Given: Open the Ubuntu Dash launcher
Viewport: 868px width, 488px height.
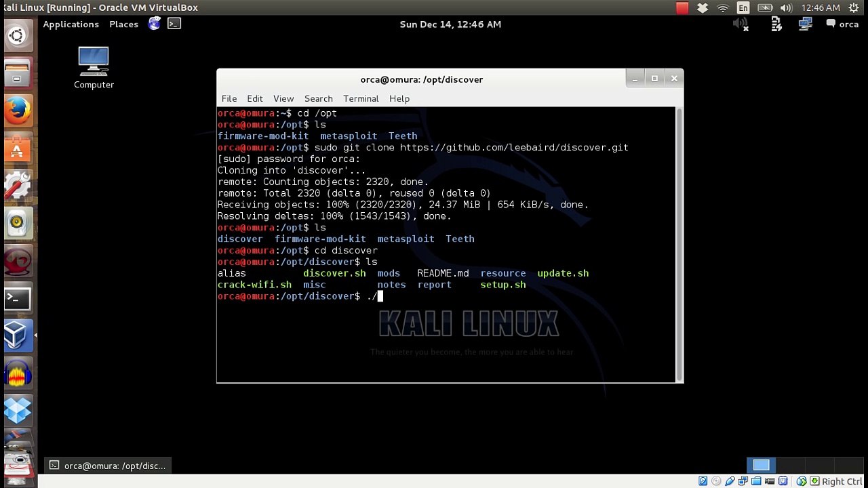Looking at the screenshot, I should tap(17, 35).
